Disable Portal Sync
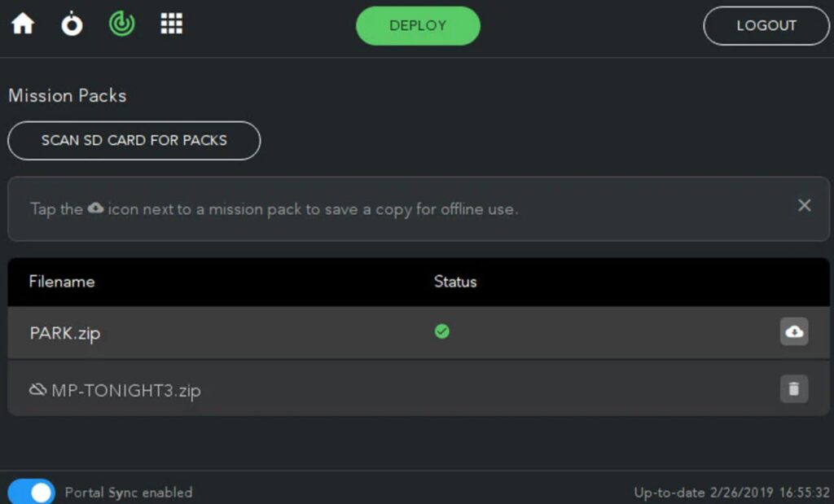This screenshot has height=504, width=834. tap(33, 493)
